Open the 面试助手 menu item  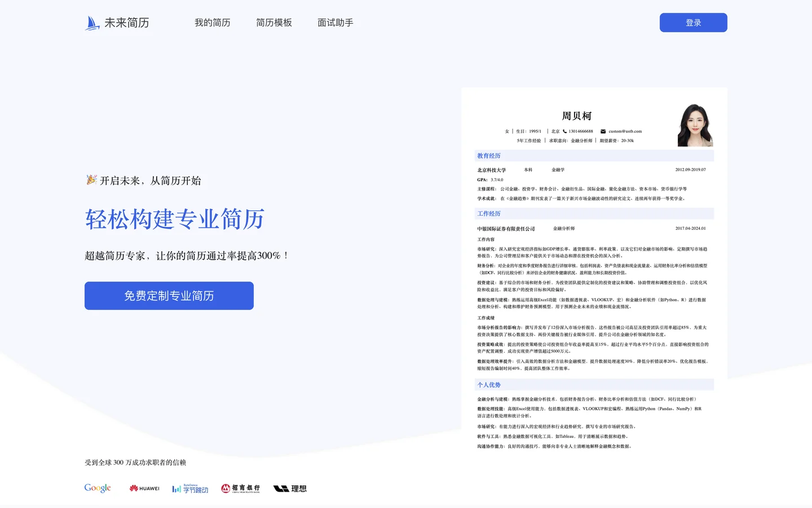click(336, 23)
